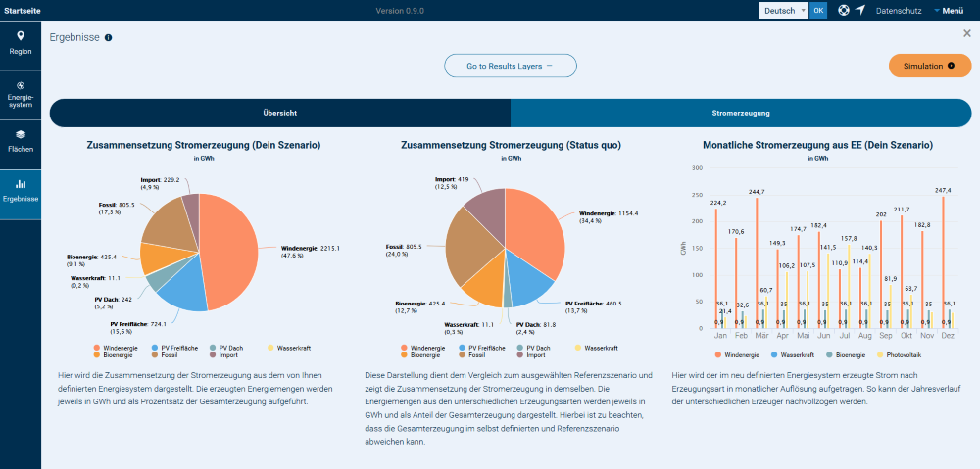Switch to the Stromerzeugung tab
Image resolution: width=980 pixels, height=469 pixels.
tap(741, 113)
